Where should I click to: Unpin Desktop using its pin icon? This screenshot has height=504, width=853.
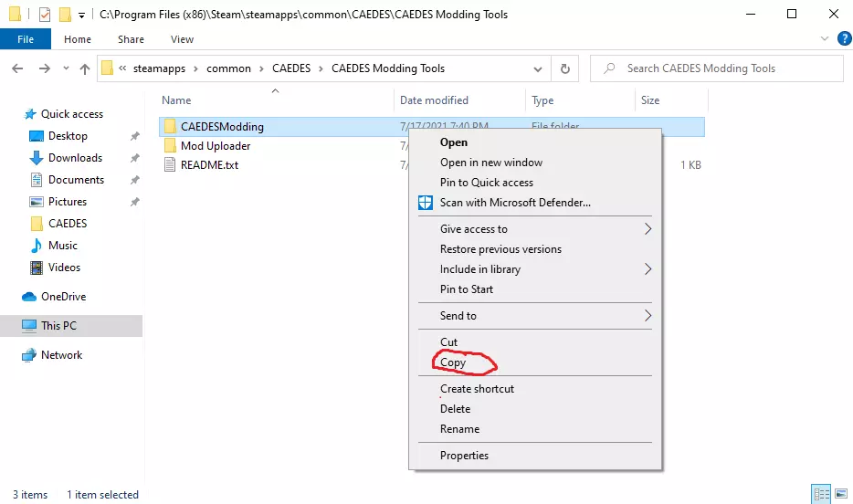[x=135, y=136]
